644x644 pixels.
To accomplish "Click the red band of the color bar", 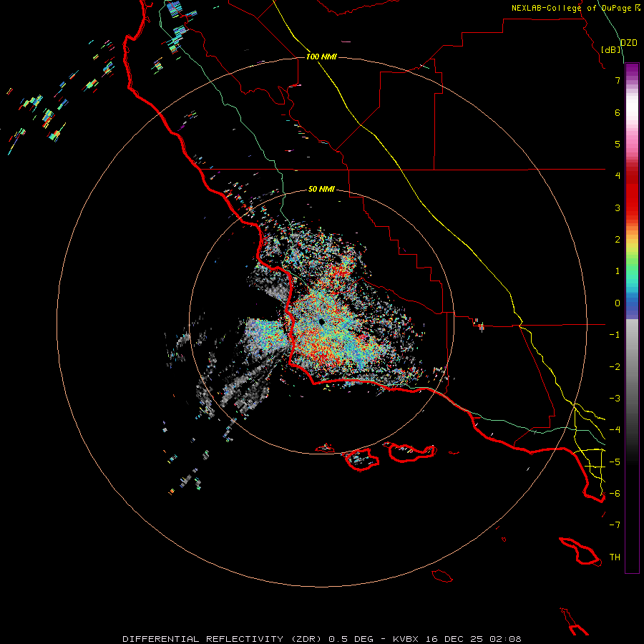I will tap(632, 197).
